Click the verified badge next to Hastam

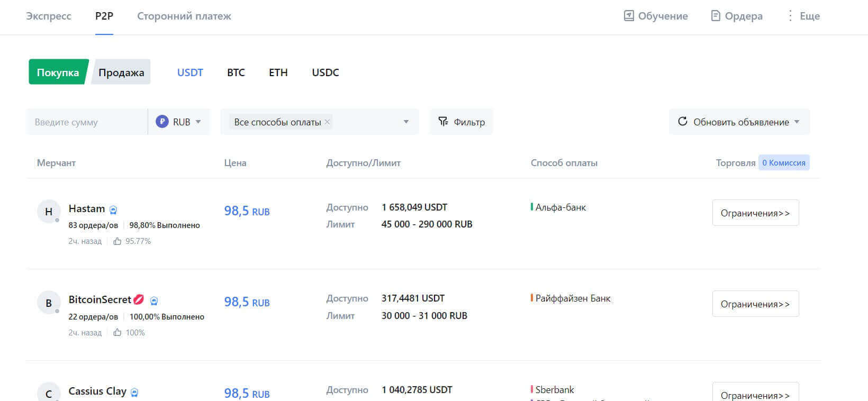pos(113,210)
